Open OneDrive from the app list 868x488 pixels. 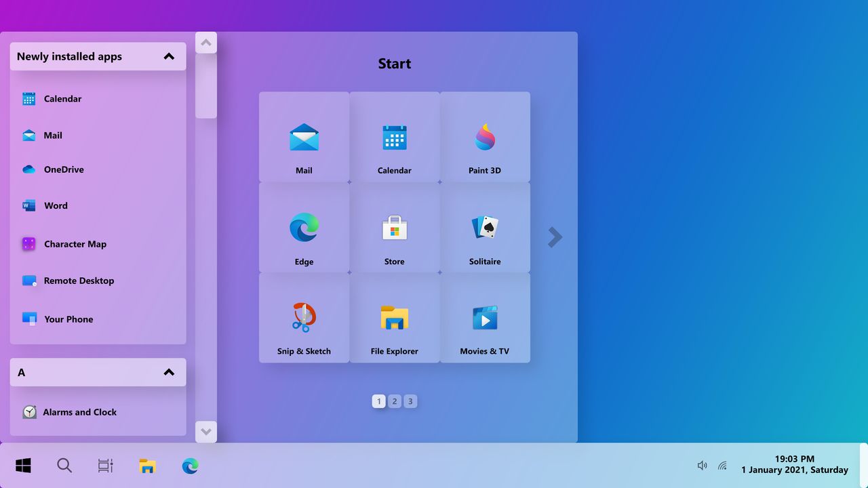[65, 169]
